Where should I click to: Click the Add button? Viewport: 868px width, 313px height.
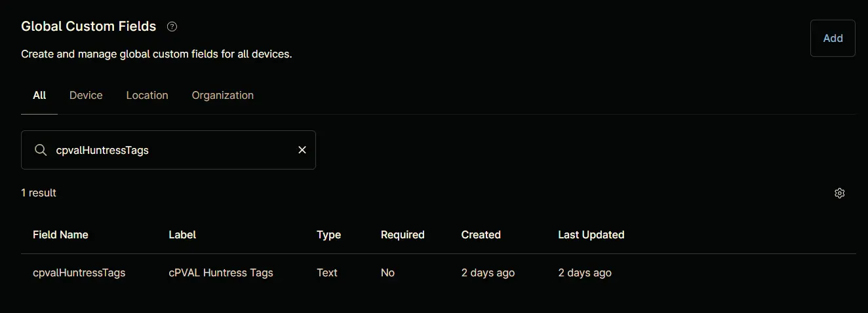(833, 38)
